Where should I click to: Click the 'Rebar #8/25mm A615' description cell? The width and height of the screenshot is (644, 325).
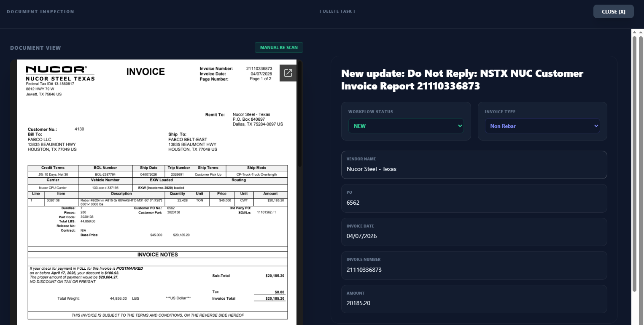pyautogui.click(x=121, y=202)
